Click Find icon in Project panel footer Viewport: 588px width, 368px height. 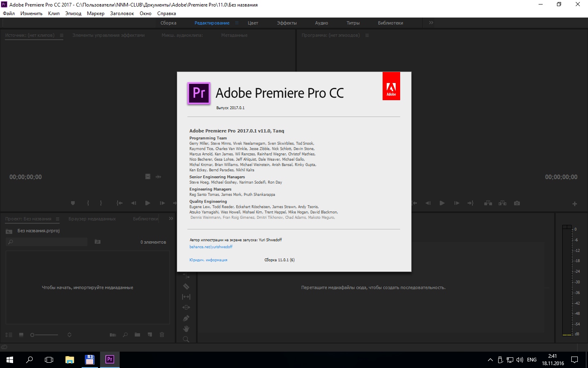(x=125, y=335)
